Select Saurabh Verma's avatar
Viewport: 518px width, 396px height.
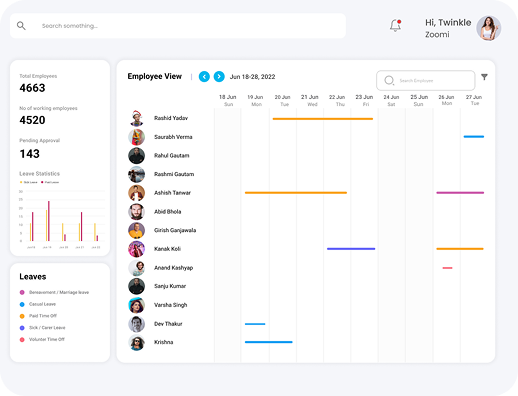pos(136,137)
